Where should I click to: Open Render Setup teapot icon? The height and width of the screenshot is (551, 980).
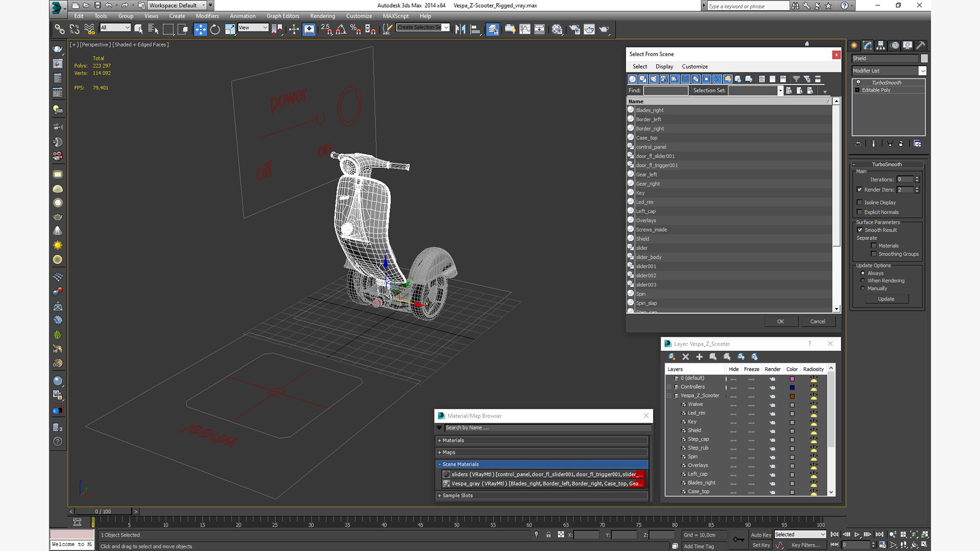(x=574, y=29)
